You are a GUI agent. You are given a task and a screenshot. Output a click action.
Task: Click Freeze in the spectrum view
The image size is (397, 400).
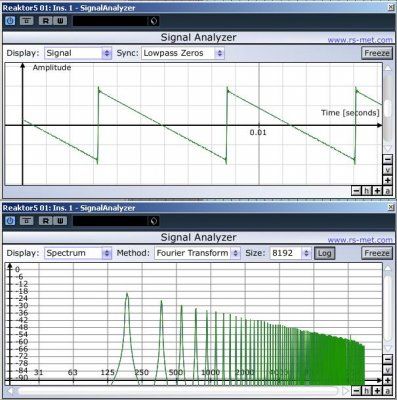377,253
